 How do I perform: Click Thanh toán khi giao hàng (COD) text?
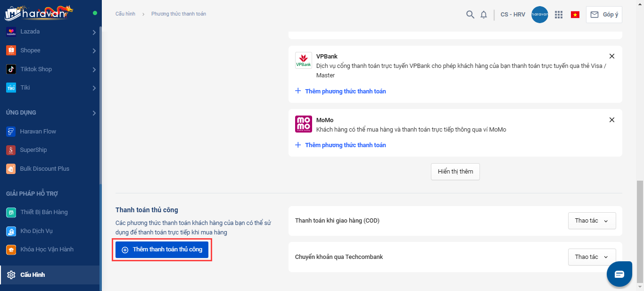[337, 221]
